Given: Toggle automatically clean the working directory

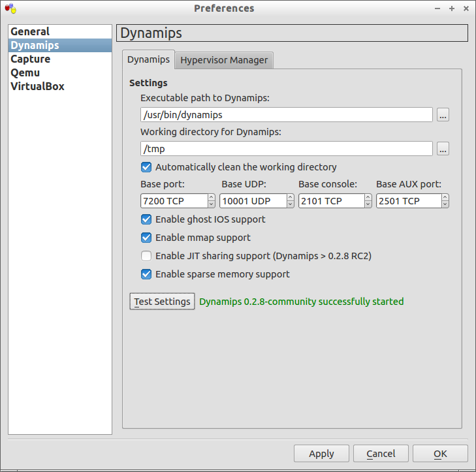Looking at the screenshot, I should click(146, 167).
